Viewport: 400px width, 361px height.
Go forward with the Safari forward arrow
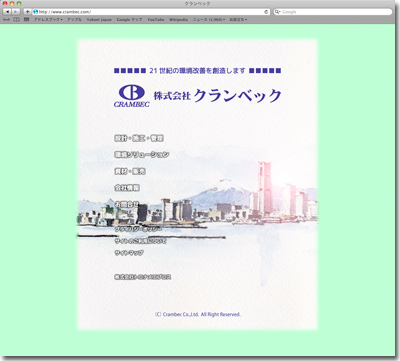pyautogui.click(x=16, y=12)
